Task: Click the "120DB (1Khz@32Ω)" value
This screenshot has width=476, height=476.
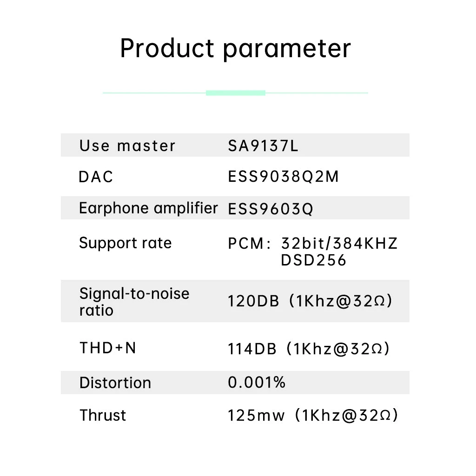Action: pos(310,301)
